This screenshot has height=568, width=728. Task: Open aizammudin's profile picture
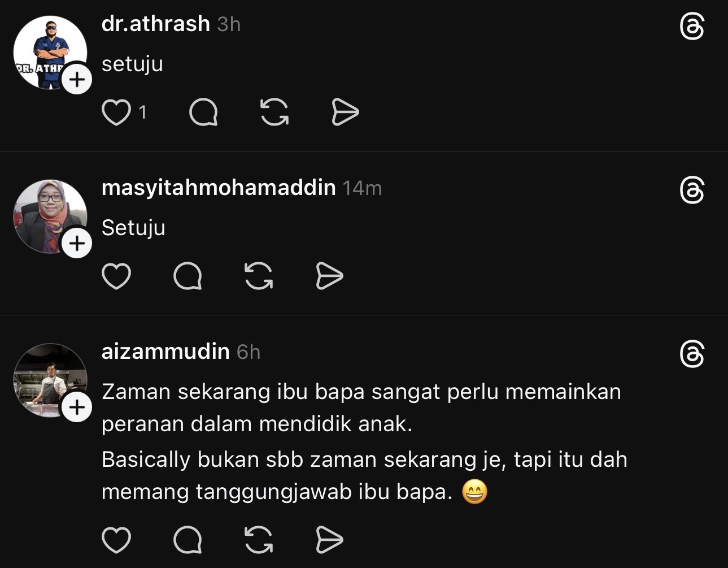coord(50,380)
